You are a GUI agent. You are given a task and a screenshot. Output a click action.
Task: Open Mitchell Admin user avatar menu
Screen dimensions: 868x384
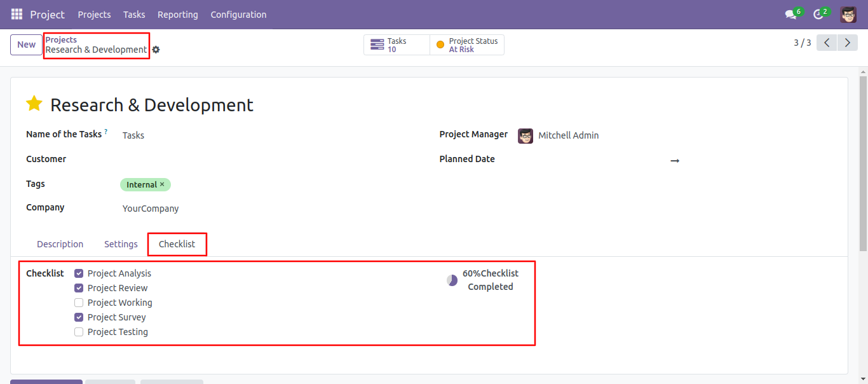pyautogui.click(x=848, y=14)
